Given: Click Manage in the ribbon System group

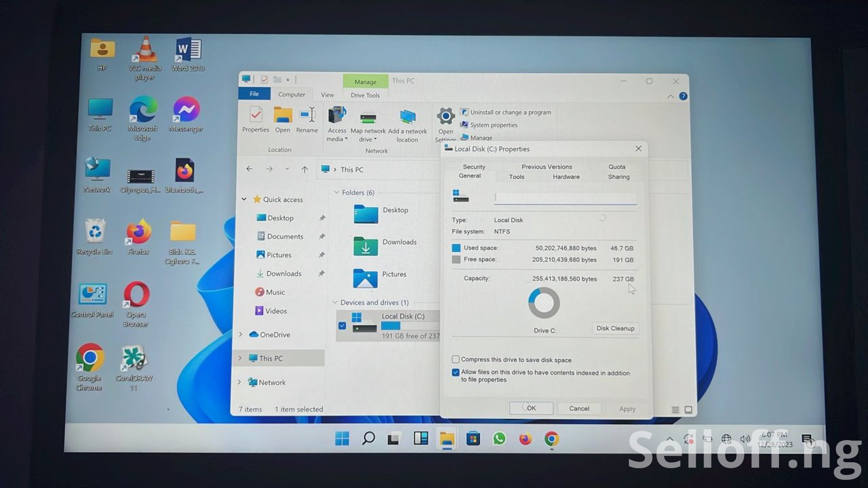Looking at the screenshot, I should point(476,138).
